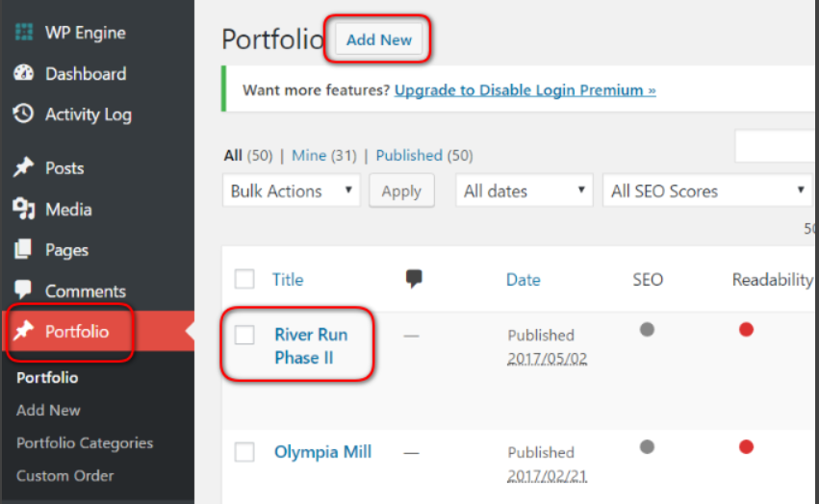Screen dimensions: 819x504
Task: Click the WP Engine grid icon
Action: coord(23,32)
